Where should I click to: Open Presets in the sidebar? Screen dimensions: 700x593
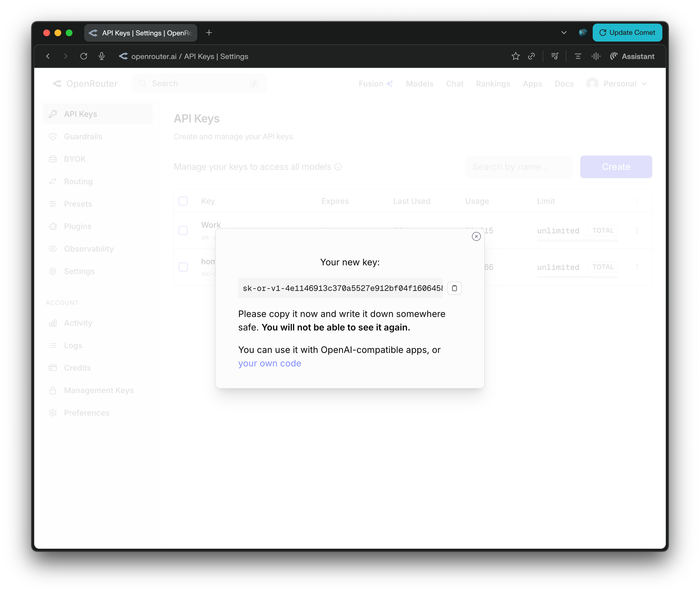click(x=97, y=204)
